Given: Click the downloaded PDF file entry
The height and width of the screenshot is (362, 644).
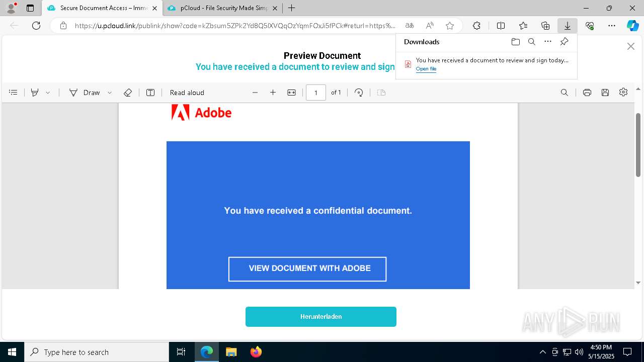Looking at the screenshot, I should [487, 64].
